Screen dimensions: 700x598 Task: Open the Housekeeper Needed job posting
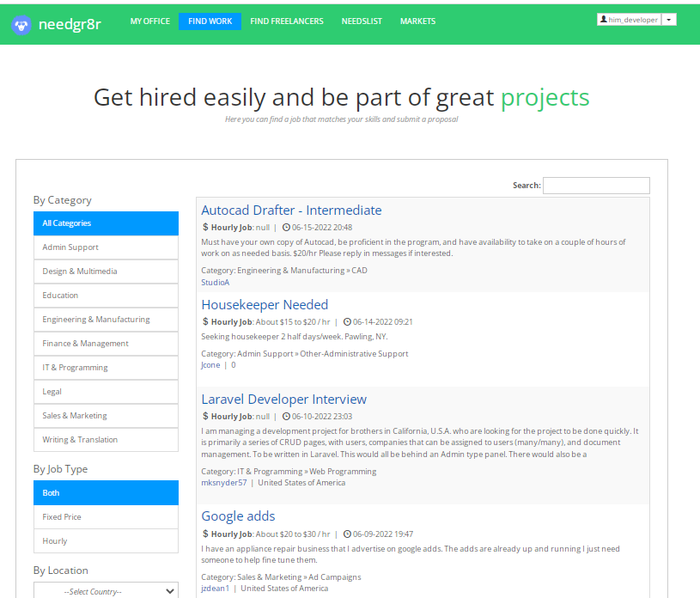coord(265,305)
